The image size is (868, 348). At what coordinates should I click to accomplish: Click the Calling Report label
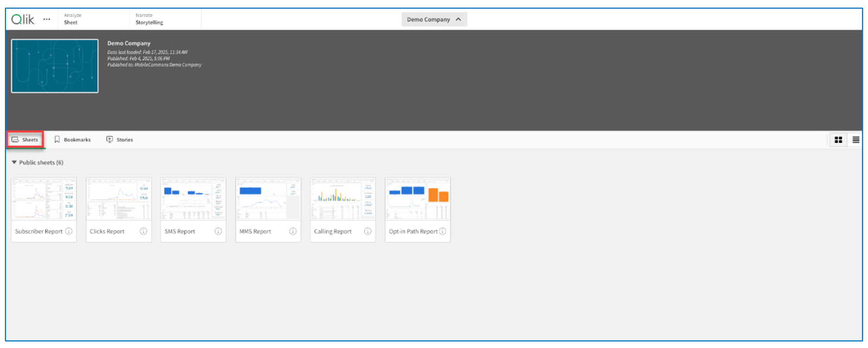[x=333, y=232]
